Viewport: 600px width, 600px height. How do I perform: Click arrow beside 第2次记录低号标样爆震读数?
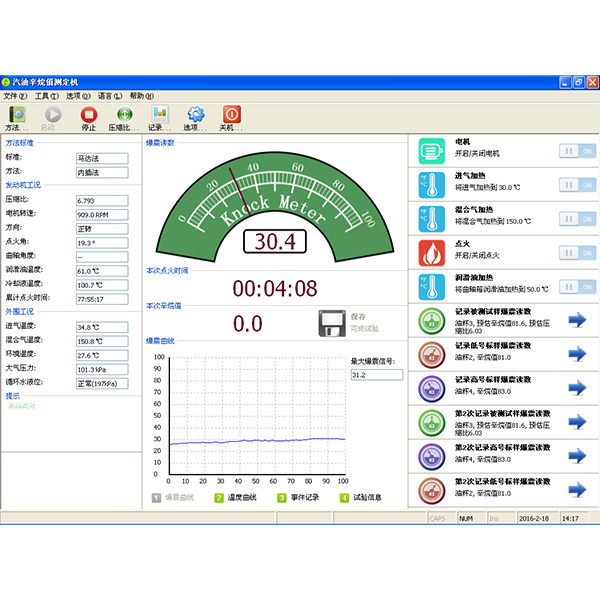(x=577, y=489)
